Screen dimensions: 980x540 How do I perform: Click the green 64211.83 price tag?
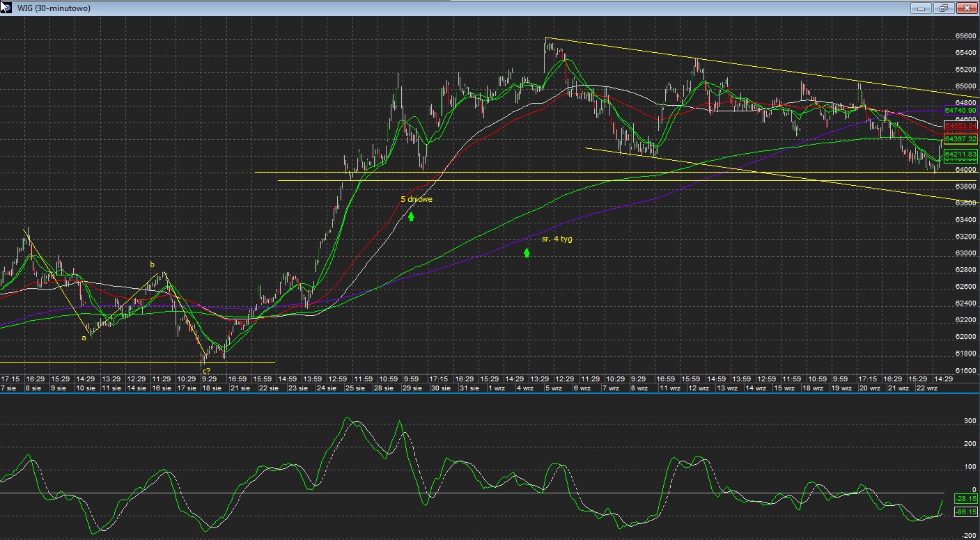pos(960,154)
